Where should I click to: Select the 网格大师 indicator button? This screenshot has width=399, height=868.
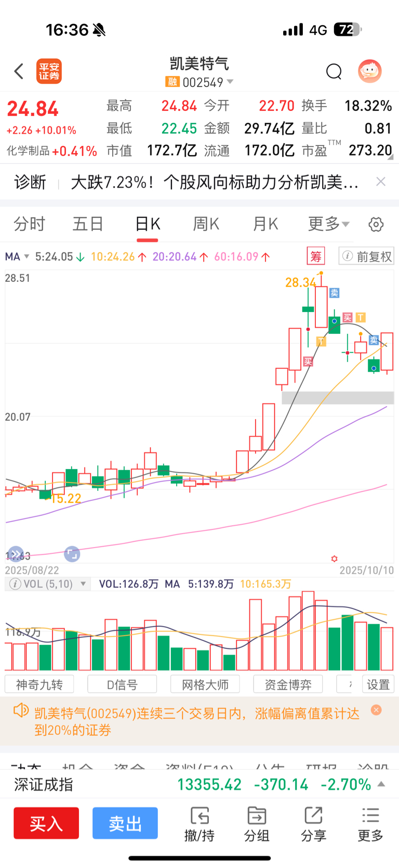[x=205, y=684]
